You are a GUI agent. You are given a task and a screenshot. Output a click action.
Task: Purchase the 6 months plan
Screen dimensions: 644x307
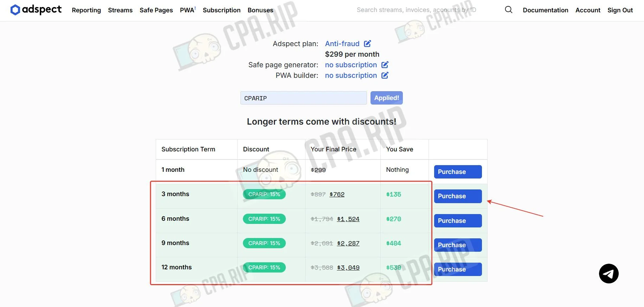pyautogui.click(x=458, y=221)
